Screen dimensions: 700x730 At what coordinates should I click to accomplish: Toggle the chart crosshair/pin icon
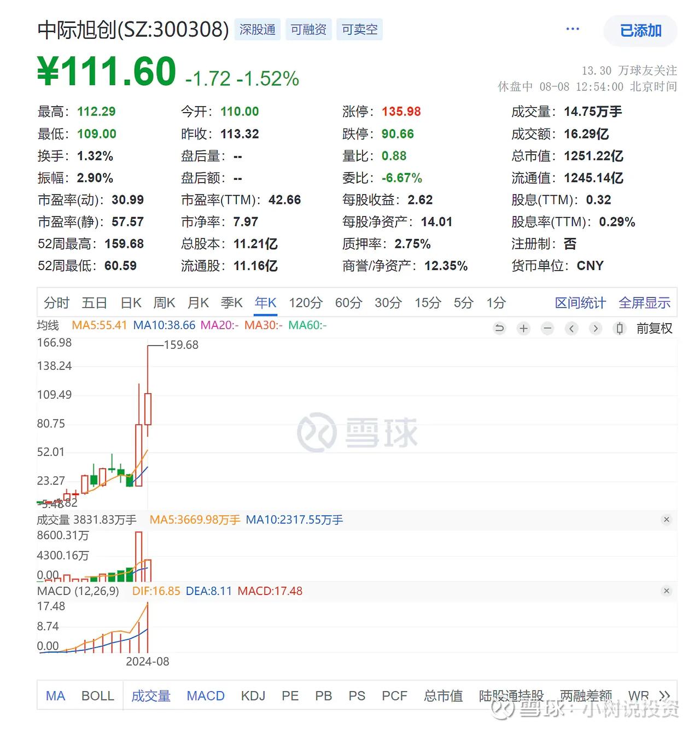[x=620, y=328]
